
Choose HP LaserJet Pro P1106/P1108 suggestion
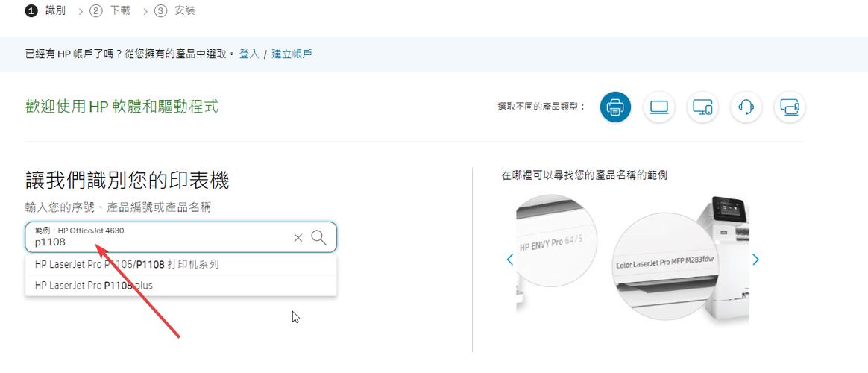[181, 265]
